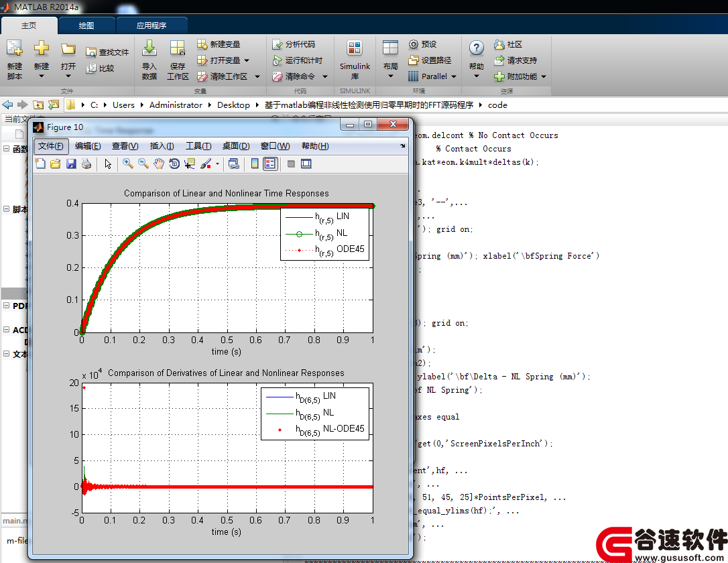Click the Open (打开) folder icon

pos(68,48)
